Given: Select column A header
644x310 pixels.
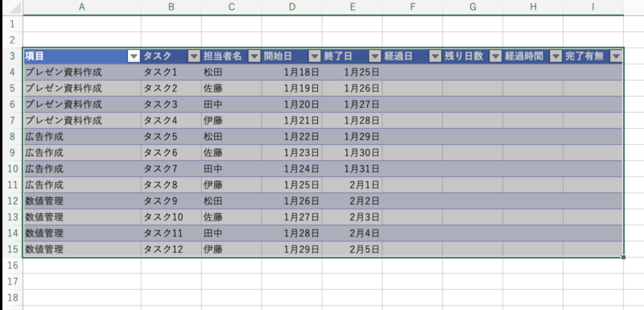Looking at the screenshot, I should [82, 7].
